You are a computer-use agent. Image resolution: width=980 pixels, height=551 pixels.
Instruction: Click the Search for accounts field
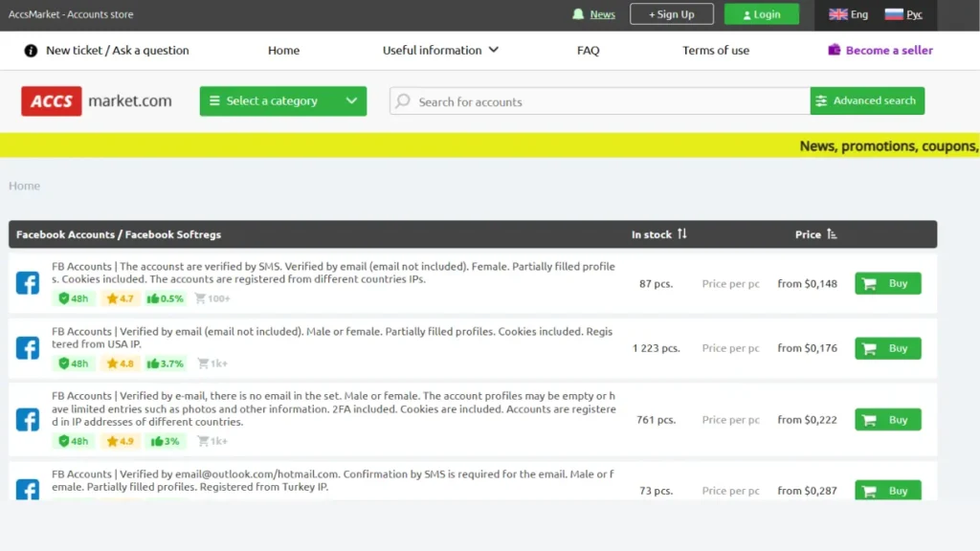click(x=603, y=101)
